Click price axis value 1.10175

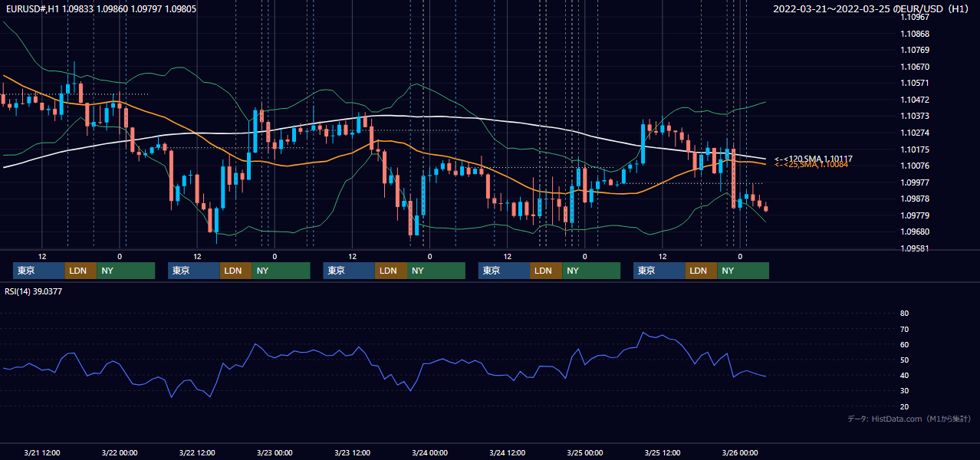click(x=916, y=149)
